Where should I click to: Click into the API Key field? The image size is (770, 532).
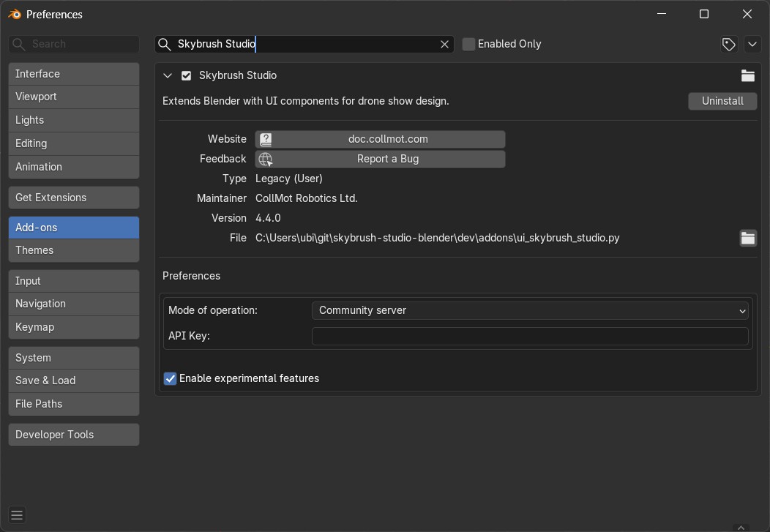[x=530, y=336]
